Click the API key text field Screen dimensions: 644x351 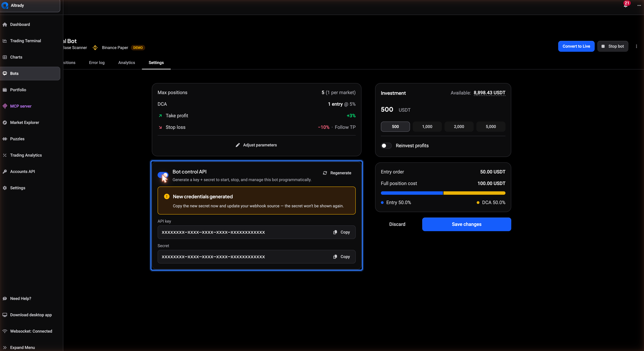256,232
